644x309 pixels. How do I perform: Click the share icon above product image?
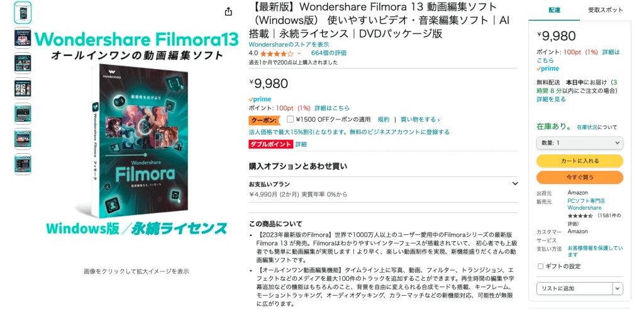pos(228,12)
